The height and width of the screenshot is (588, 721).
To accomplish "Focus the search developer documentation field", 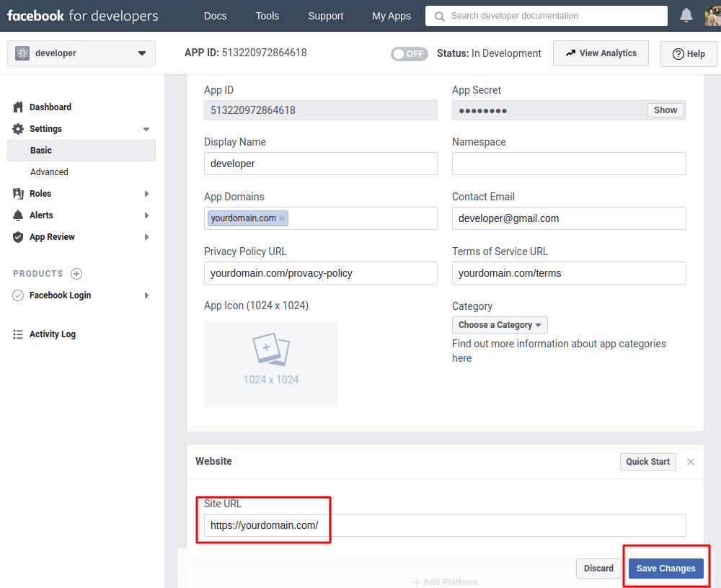I will point(547,16).
